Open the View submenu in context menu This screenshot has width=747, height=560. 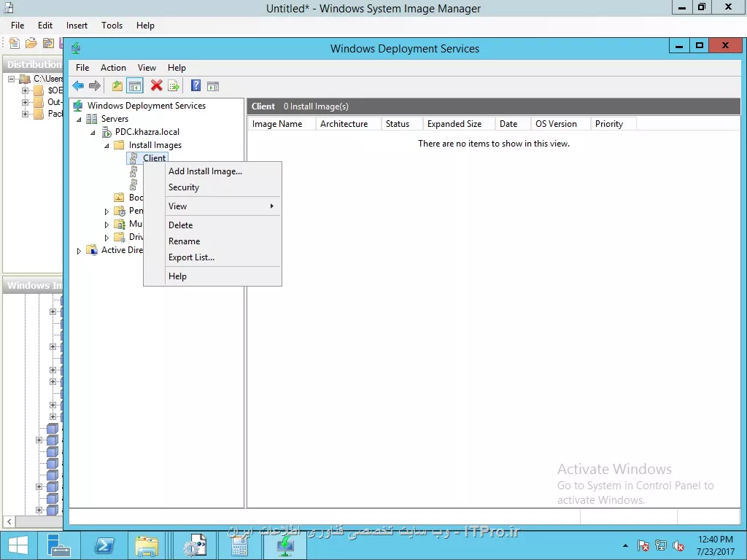pos(212,206)
